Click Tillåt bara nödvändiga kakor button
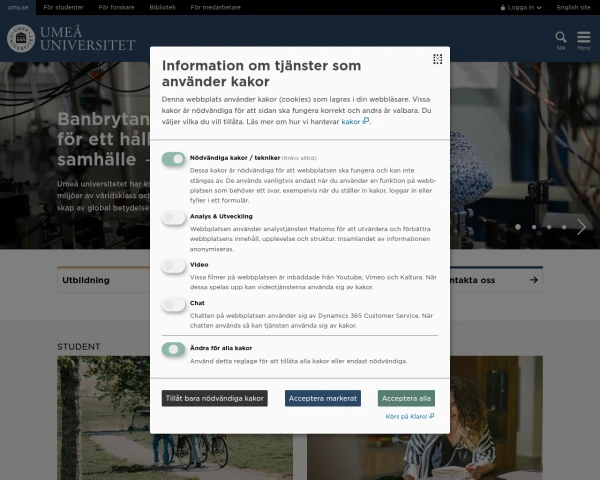 point(215,398)
